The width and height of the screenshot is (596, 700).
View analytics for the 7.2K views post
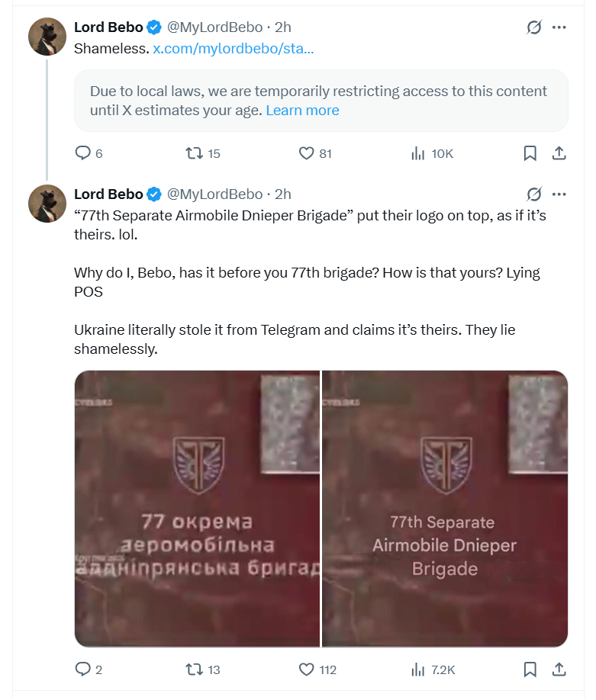click(418, 669)
